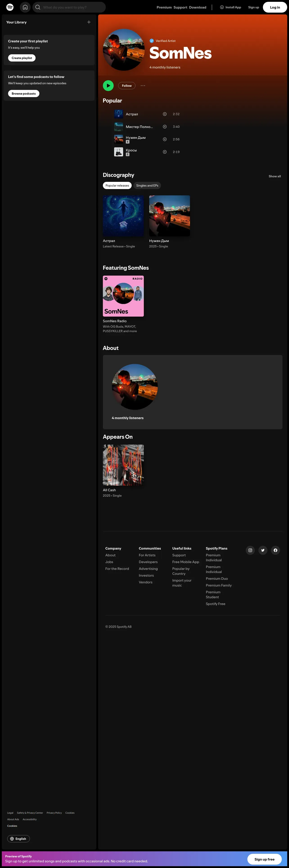Click the Кросы track cover art
The width and height of the screenshot is (289, 868).
tap(118, 152)
